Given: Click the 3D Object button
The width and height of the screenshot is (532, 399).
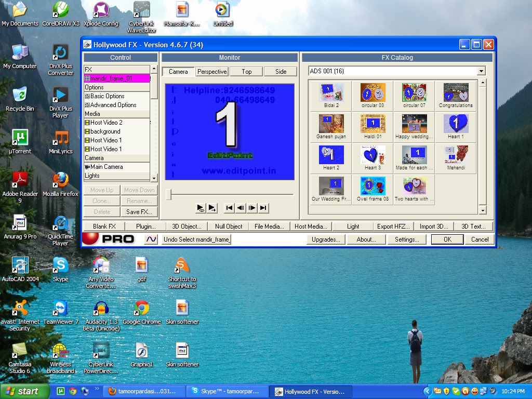Looking at the screenshot, I should [187, 227].
